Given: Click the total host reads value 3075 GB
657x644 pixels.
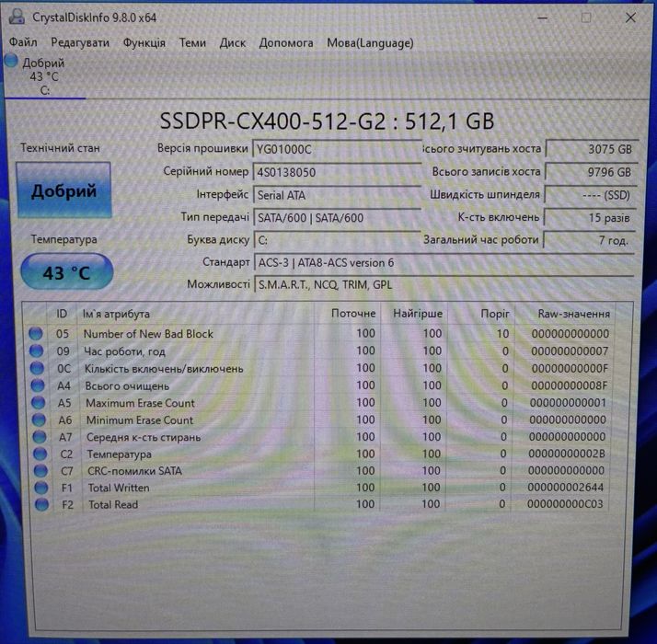Looking at the screenshot, I should (x=592, y=149).
